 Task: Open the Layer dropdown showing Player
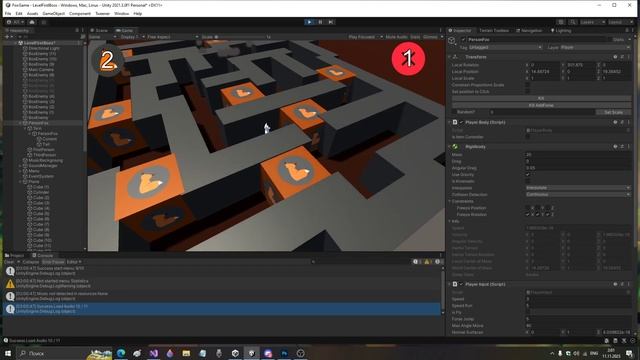tap(595, 47)
